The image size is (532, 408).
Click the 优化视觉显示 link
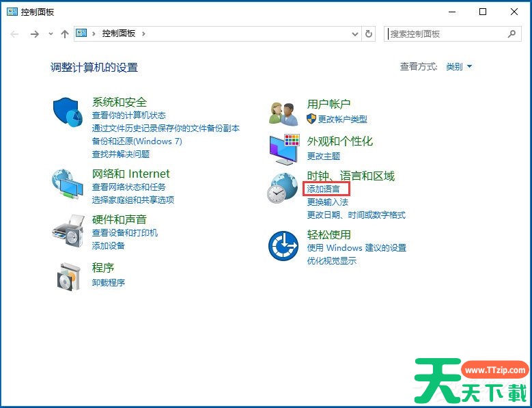click(331, 260)
